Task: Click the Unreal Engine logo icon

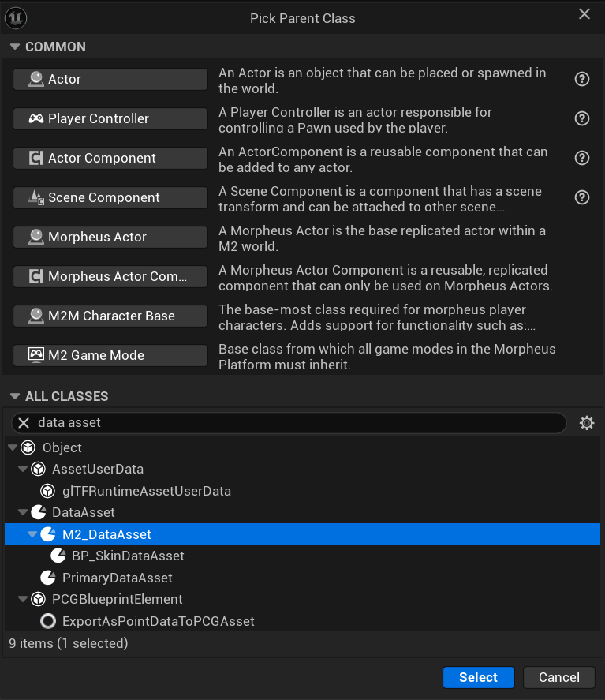Action: 15,17
